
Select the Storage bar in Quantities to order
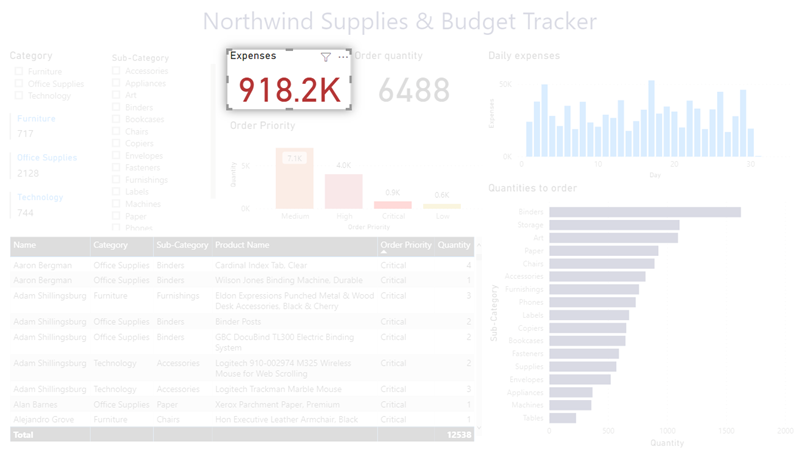[613, 225]
